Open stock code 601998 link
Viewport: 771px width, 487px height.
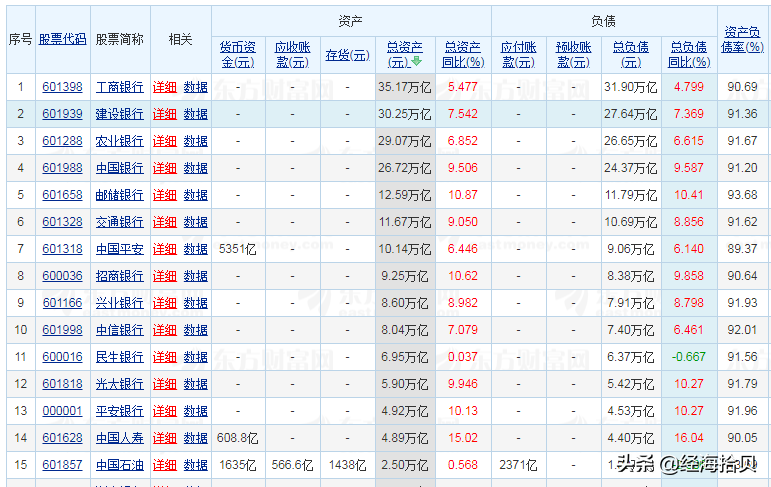62,330
